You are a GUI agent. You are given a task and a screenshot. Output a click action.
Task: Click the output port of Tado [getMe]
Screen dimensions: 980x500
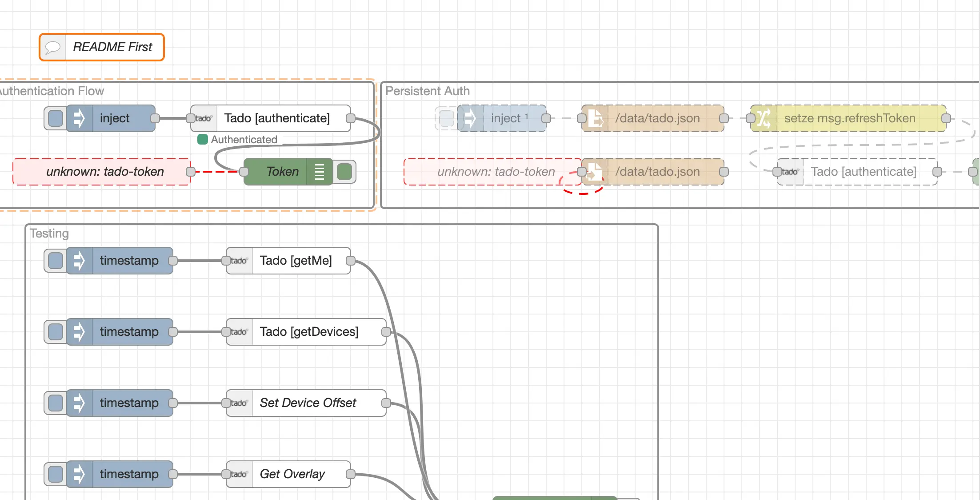coord(351,261)
